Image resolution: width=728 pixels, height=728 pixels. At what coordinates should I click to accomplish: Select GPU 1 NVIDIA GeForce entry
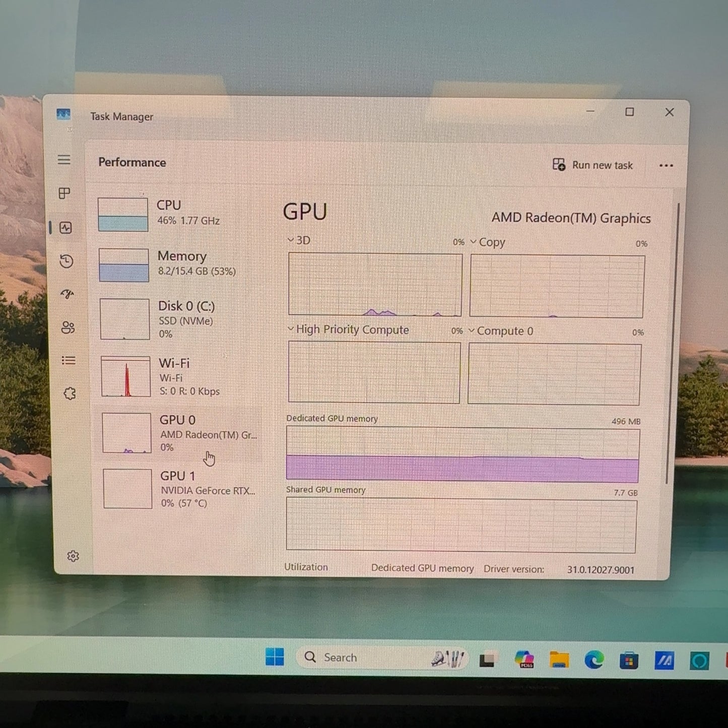click(x=180, y=489)
